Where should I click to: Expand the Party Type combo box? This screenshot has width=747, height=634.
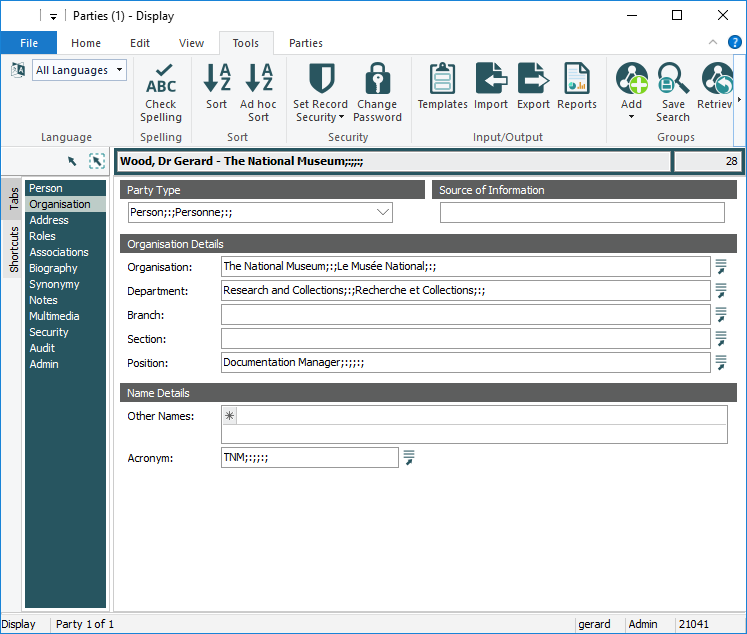point(383,212)
